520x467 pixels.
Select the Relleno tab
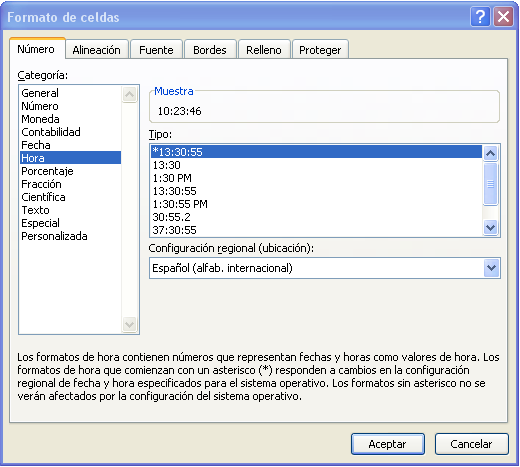[264, 50]
